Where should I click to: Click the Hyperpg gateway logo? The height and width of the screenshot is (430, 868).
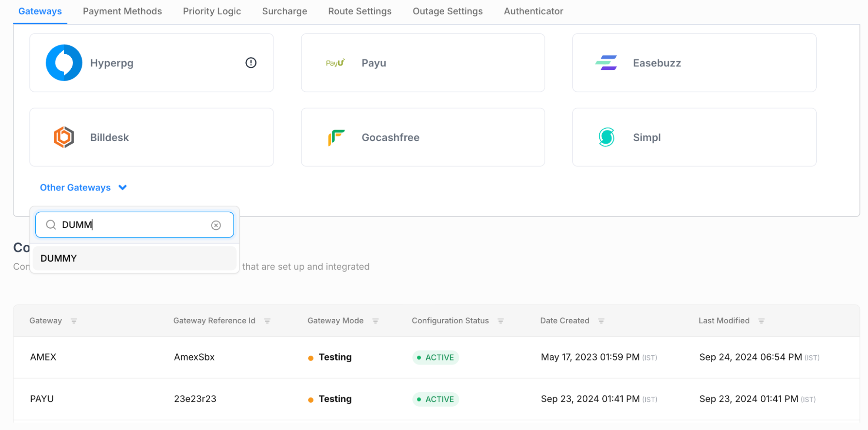[x=64, y=63]
